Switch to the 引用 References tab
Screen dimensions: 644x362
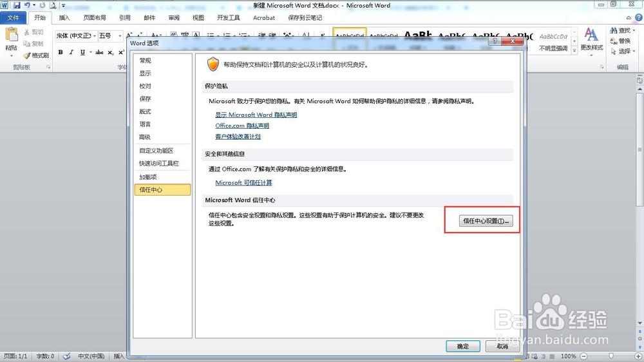tap(125, 17)
